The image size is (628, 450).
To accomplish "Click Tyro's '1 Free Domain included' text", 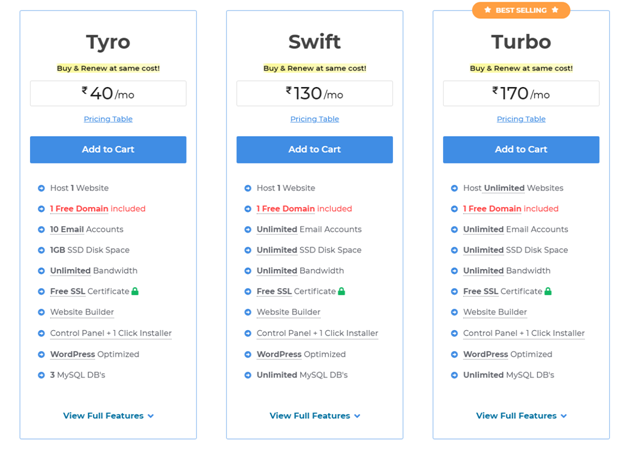I will click(x=98, y=209).
